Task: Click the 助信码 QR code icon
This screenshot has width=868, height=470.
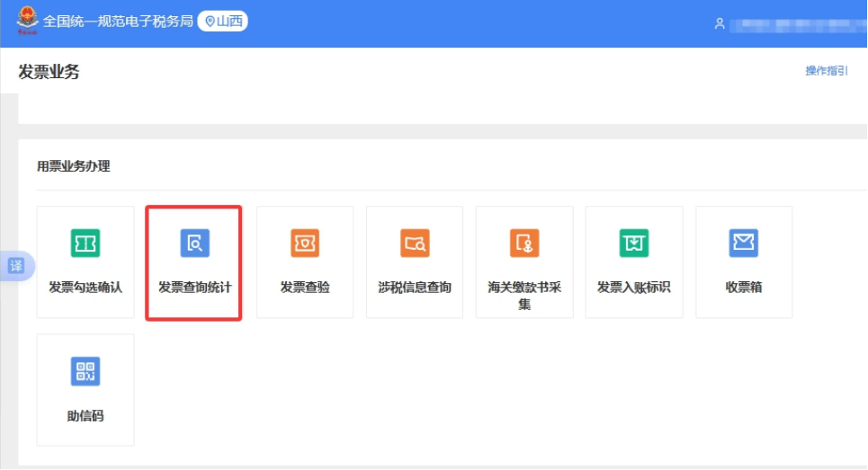Action: pyautogui.click(x=85, y=371)
